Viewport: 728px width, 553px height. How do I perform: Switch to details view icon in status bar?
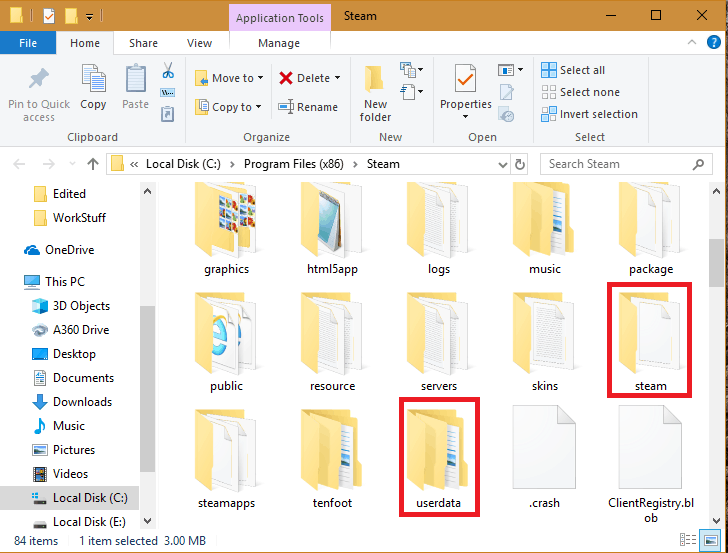688,540
